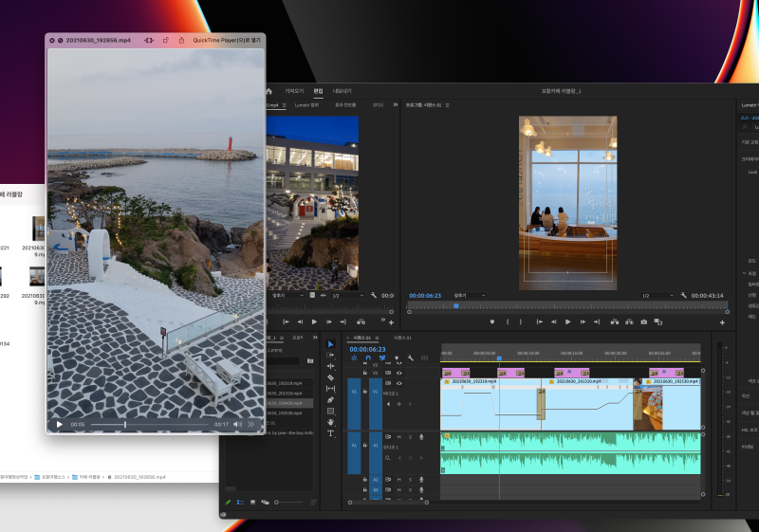Select the Type tool
The image size is (759, 532).
pyautogui.click(x=331, y=433)
